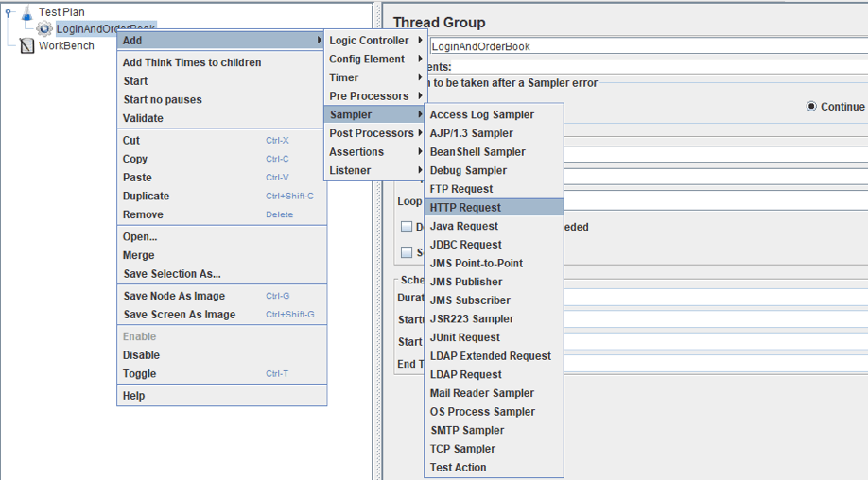Select JMS Point-to-Point
Image resolution: width=868 pixels, height=480 pixels.
point(494,264)
